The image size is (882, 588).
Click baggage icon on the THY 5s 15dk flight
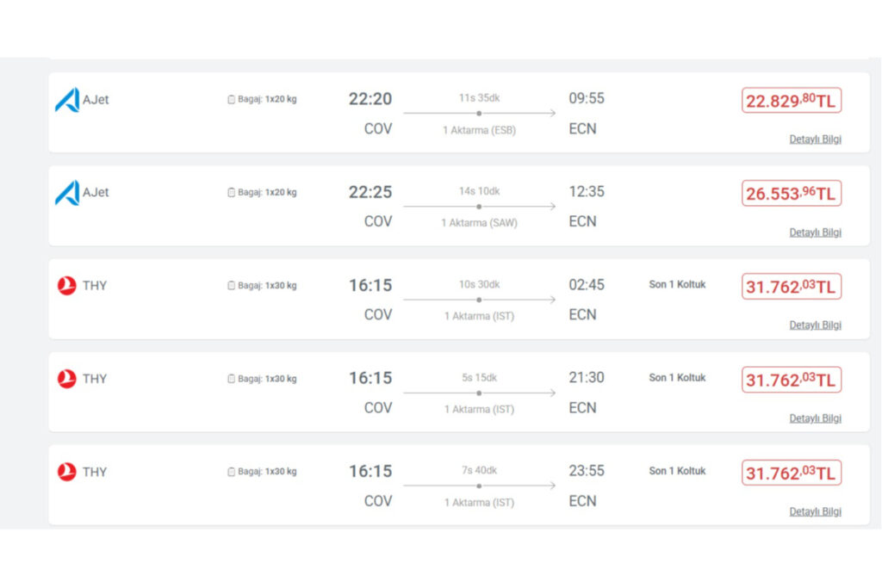[231, 379]
